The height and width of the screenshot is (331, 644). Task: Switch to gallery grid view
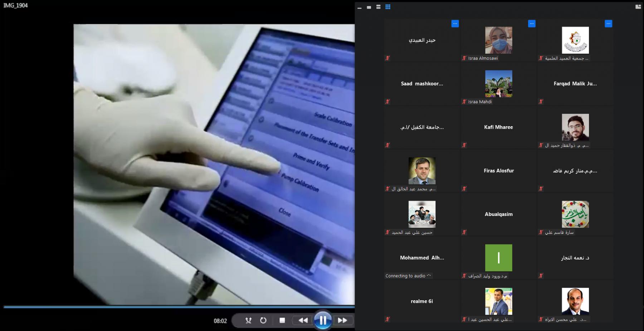click(x=388, y=7)
